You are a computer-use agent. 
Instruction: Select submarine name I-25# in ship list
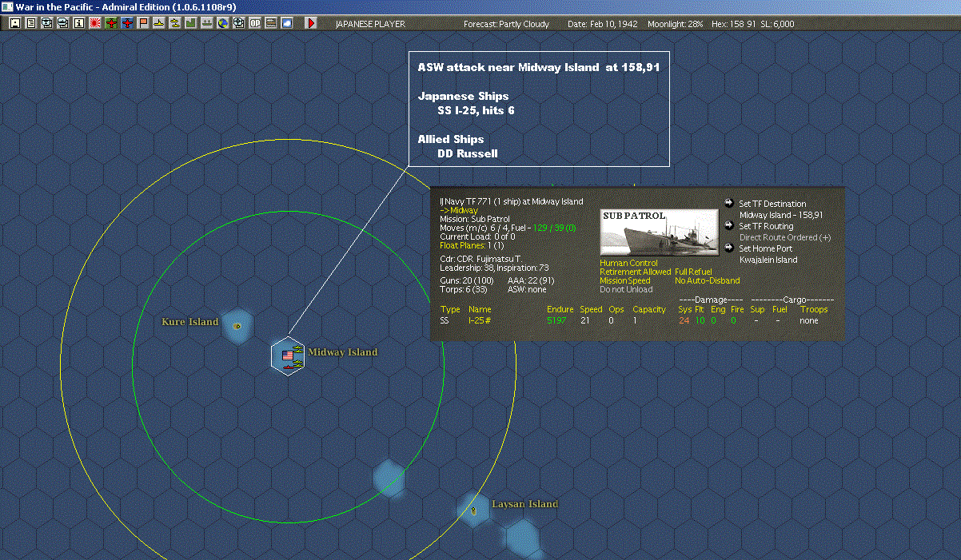[480, 320]
